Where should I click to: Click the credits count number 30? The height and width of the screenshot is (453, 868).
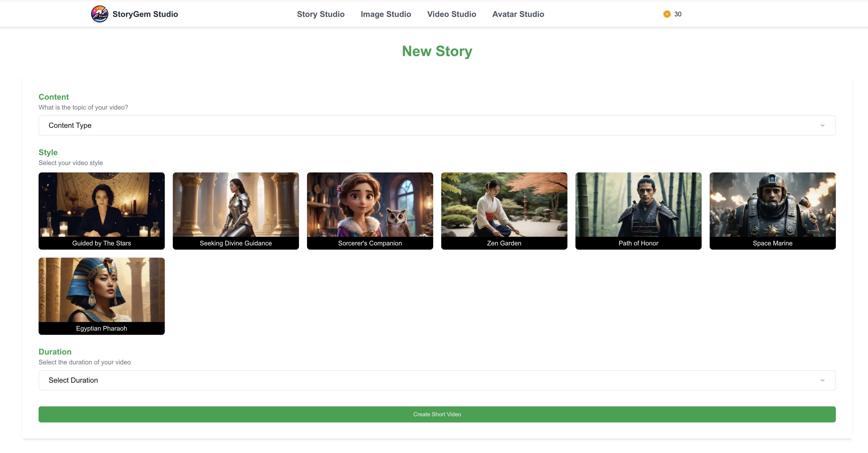pyautogui.click(x=678, y=14)
